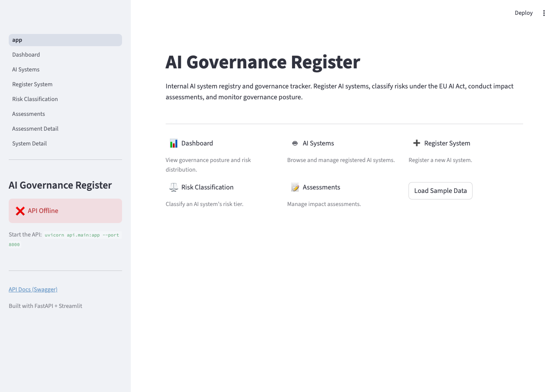Click the Dashboard bar chart icon
The height and width of the screenshot is (392, 558).
tap(174, 143)
